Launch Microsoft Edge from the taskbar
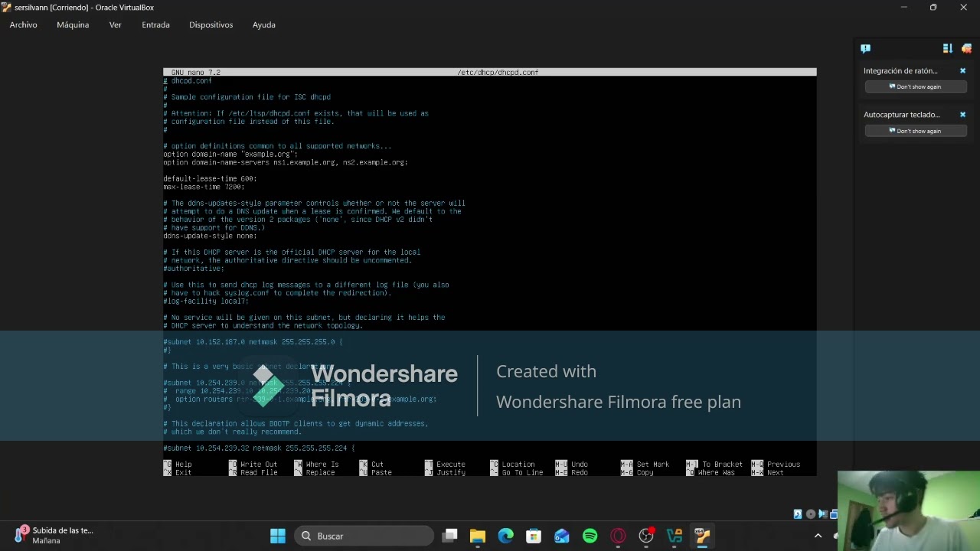Viewport: 980px width, 551px height. click(x=505, y=536)
